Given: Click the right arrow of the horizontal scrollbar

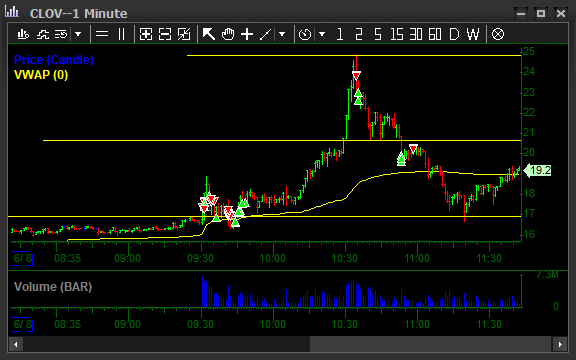Looking at the screenshot, I should tap(560, 344).
